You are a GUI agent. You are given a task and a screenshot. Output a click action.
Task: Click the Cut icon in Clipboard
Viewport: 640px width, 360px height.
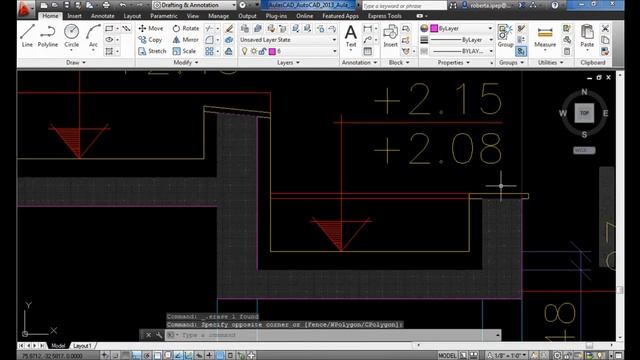coord(605,28)
